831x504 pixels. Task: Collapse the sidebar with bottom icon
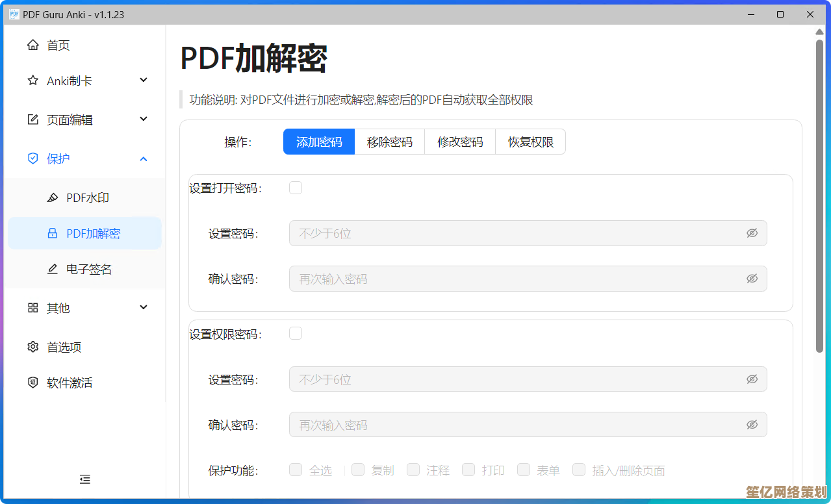(84, 479)
